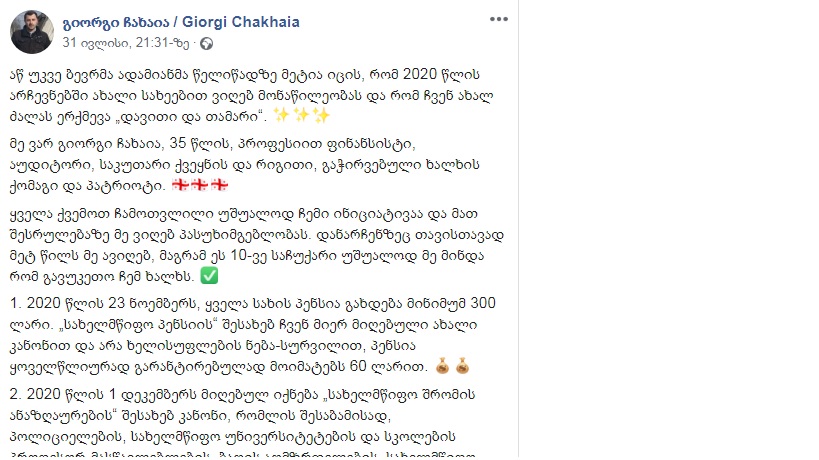819x460 pixels.
Task: Click the first Georgian flag emoji
Action: [180, 185]
